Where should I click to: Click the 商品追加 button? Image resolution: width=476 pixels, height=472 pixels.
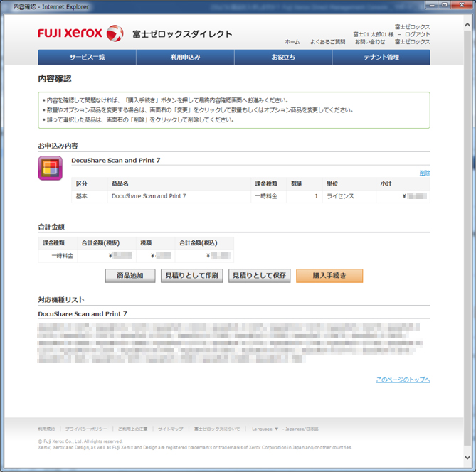click(130, 276)
